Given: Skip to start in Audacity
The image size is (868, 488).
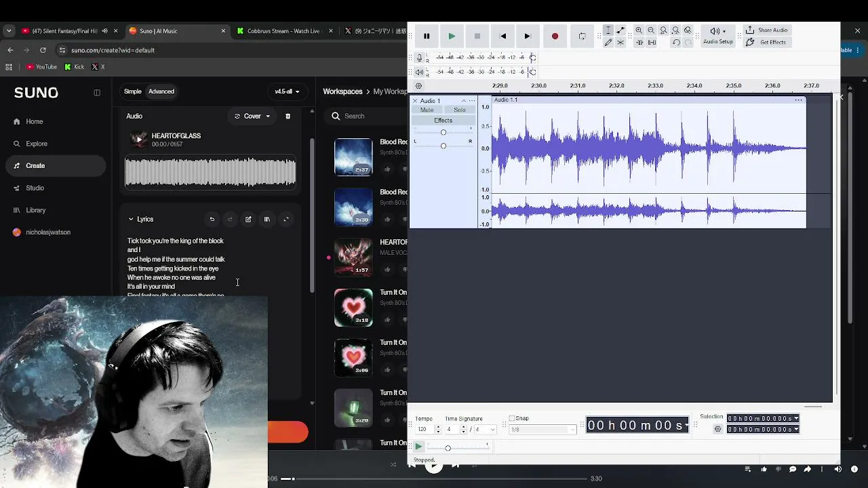Looking at the screenshot, I should [x=502, y=36].
